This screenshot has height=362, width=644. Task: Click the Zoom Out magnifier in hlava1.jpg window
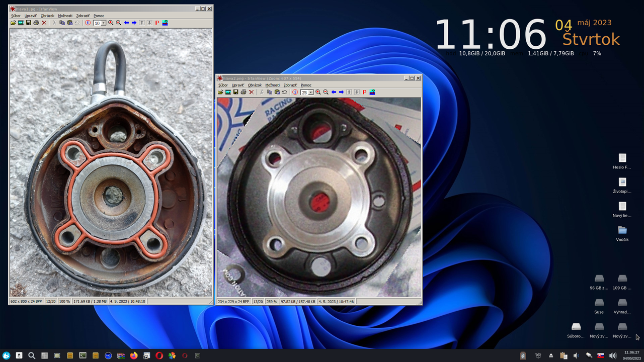click(x=118, y=23)
